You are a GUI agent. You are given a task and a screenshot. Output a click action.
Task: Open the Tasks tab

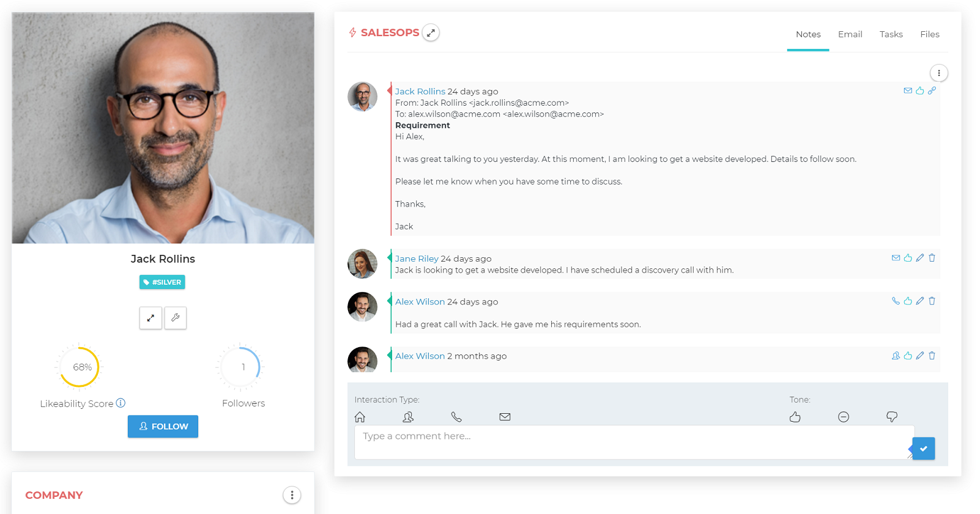pyautogui.click(x=891, y=34)
